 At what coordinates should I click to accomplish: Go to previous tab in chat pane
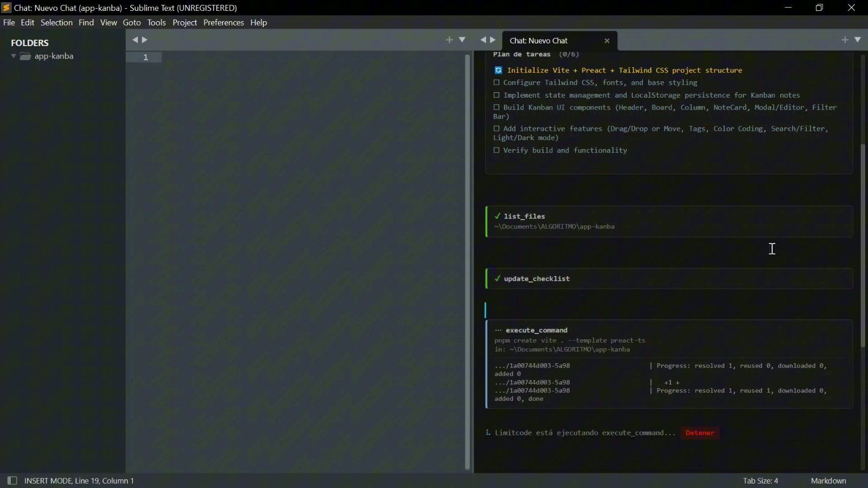(483, 40)
